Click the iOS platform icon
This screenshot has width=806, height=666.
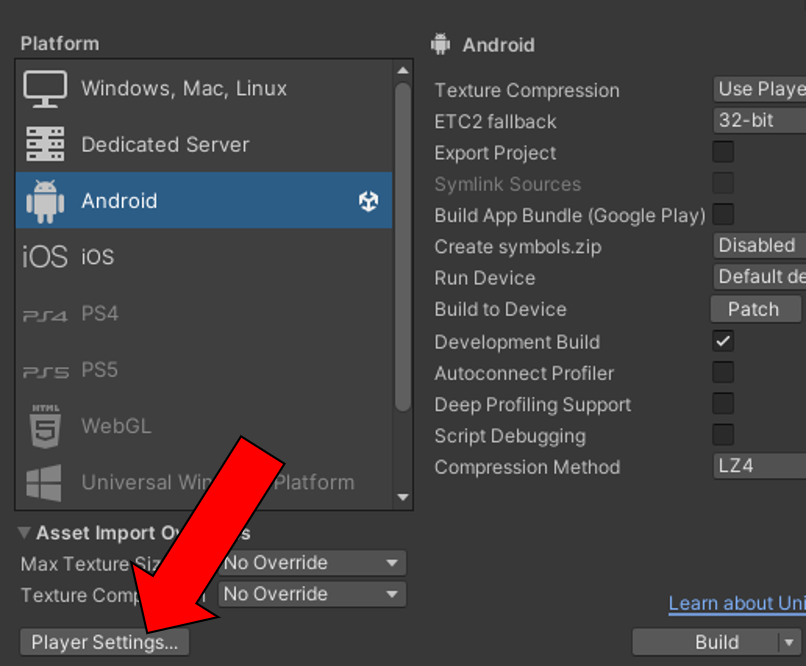coord(45,256)
